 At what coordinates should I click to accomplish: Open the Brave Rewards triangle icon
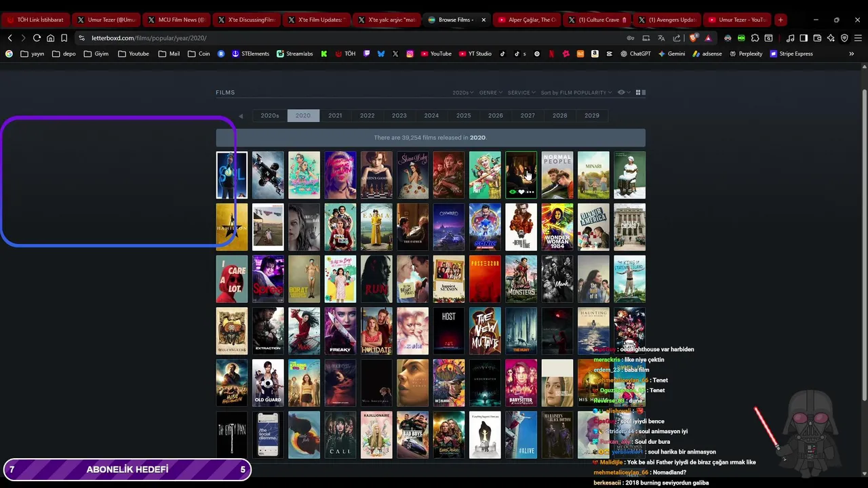708,38
